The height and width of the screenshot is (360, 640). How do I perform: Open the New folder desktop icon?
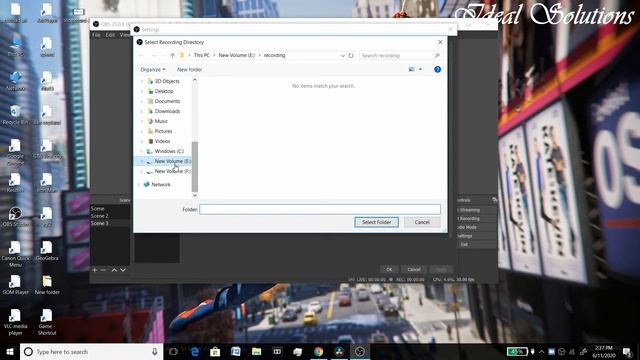[47, 284]
